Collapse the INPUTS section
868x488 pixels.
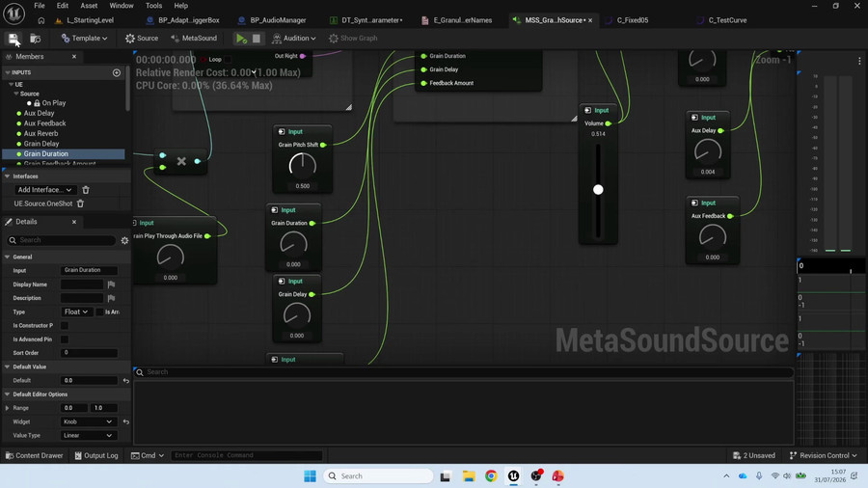(x=7, y=72)
